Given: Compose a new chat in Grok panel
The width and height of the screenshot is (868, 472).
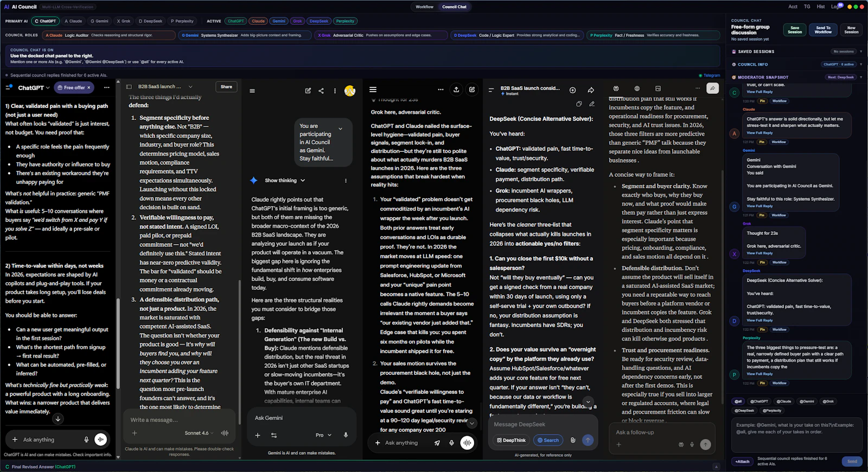Looking at the screenshot, I should coord(472,90).
